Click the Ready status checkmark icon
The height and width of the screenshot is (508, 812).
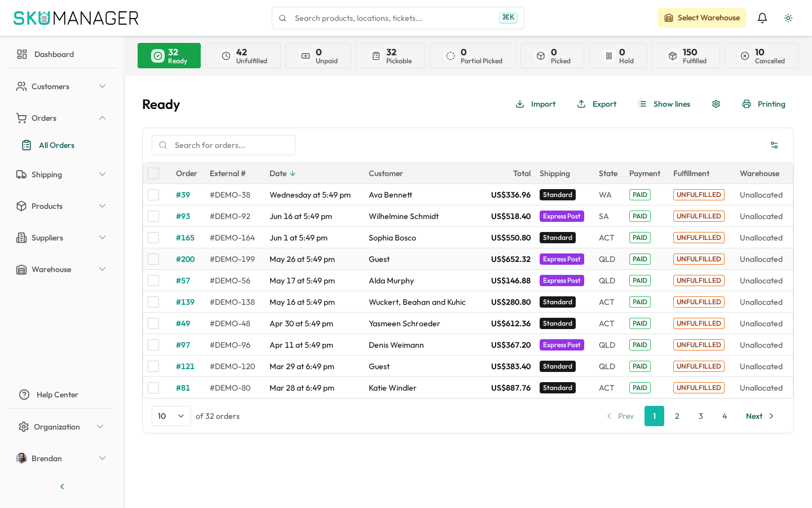pyautogui.click(x=158, y=56)
